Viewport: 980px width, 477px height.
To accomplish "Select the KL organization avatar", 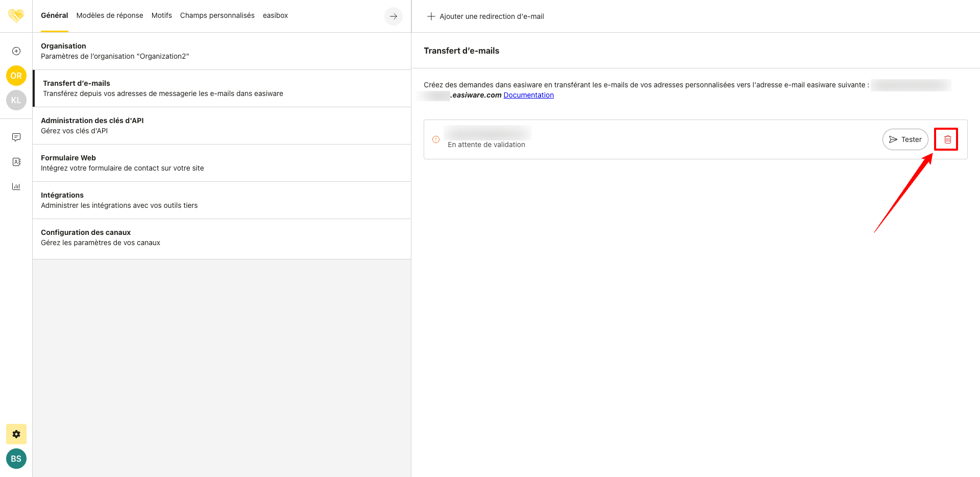I will (16, 100).
